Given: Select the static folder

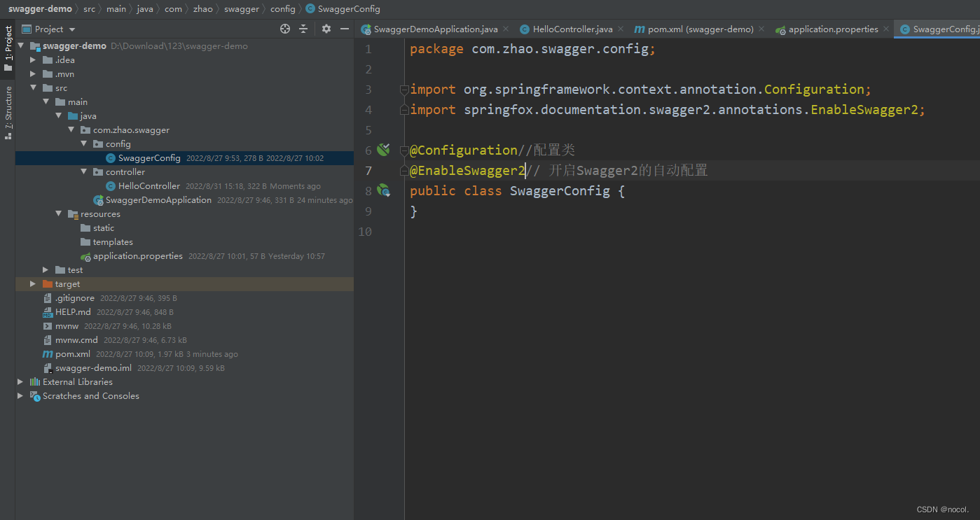Looking at the screenshot, I should click(x=103, y=228).
